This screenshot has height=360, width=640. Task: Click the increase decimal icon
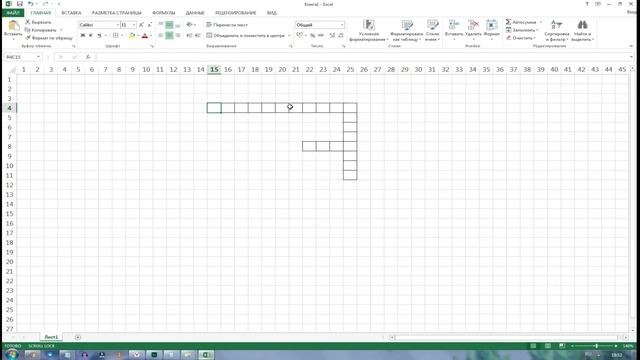point(332,36)
